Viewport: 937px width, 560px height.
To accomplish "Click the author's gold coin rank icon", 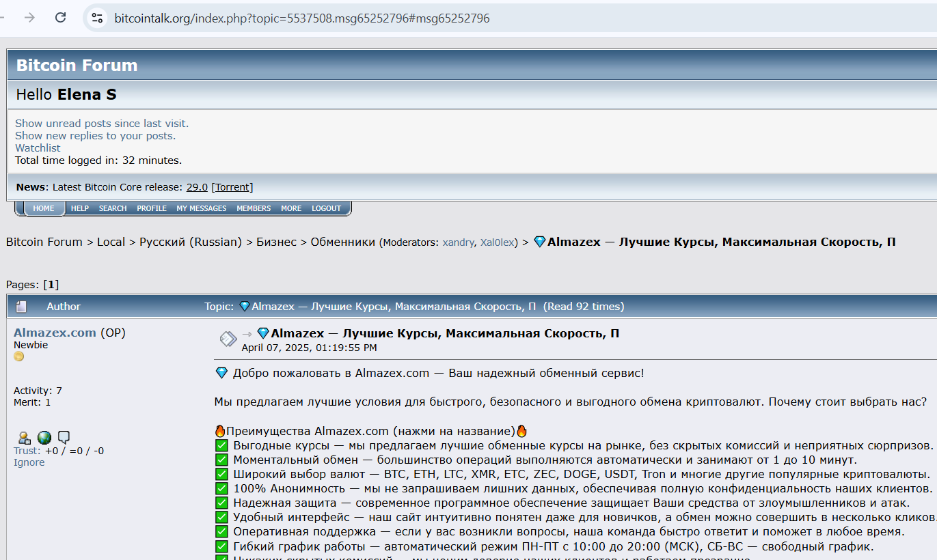I will pos(18,356).
